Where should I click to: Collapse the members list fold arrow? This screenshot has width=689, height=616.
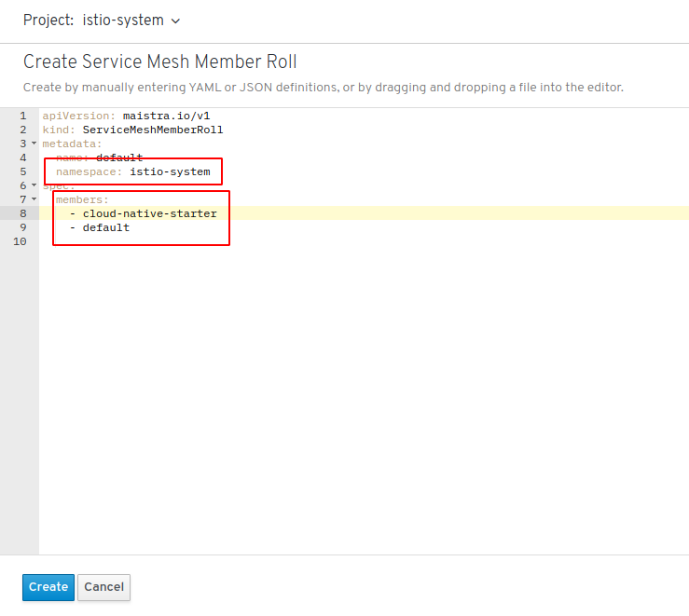coord(34,199)
